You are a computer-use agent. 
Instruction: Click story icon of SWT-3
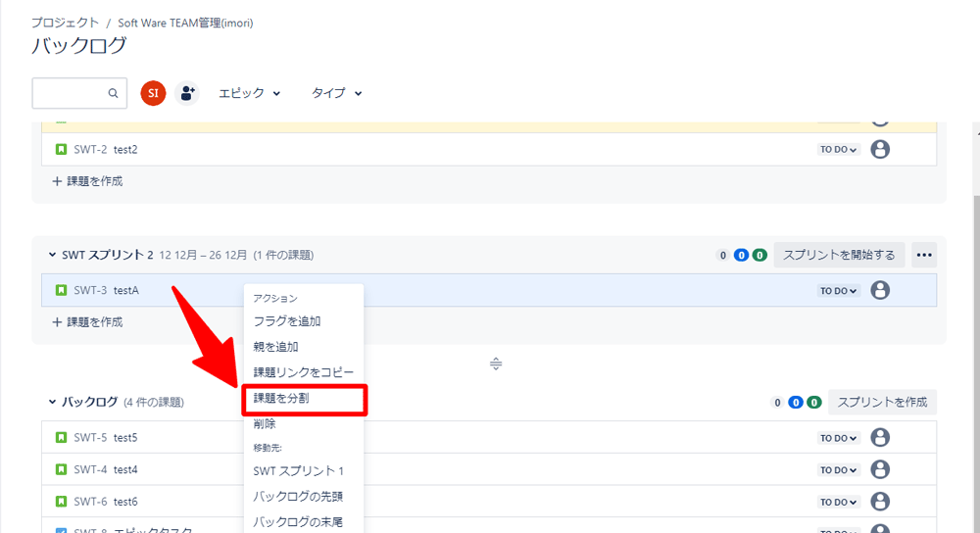61,290
